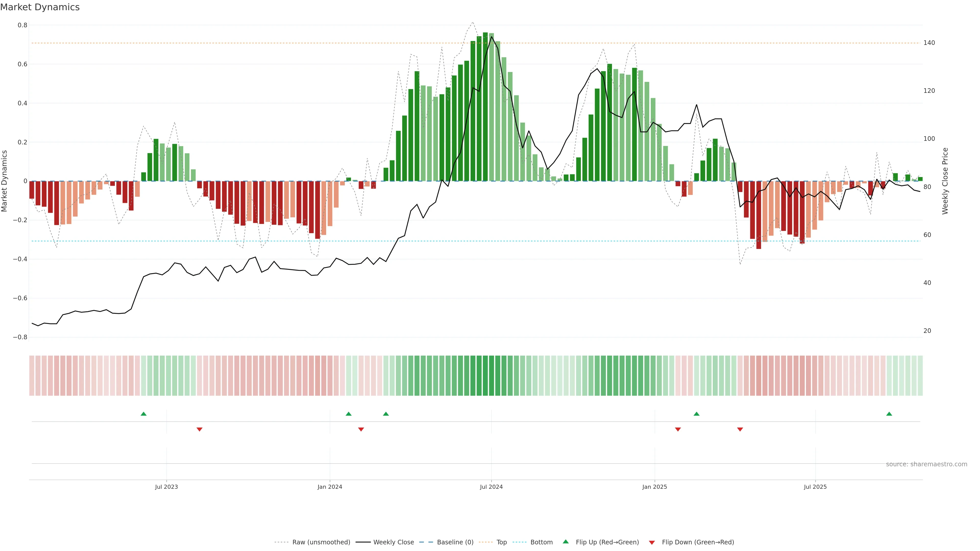Toggle the Bottom legend entry

coord(541,542)
